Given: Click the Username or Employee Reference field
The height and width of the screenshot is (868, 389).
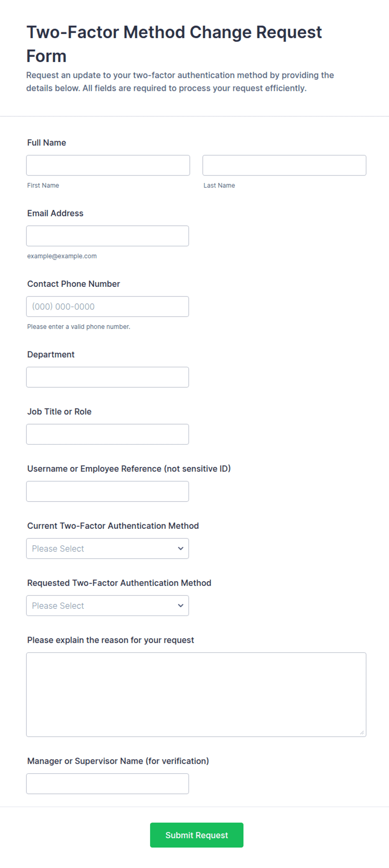Looking at the screenshot, I should point(107,492).
